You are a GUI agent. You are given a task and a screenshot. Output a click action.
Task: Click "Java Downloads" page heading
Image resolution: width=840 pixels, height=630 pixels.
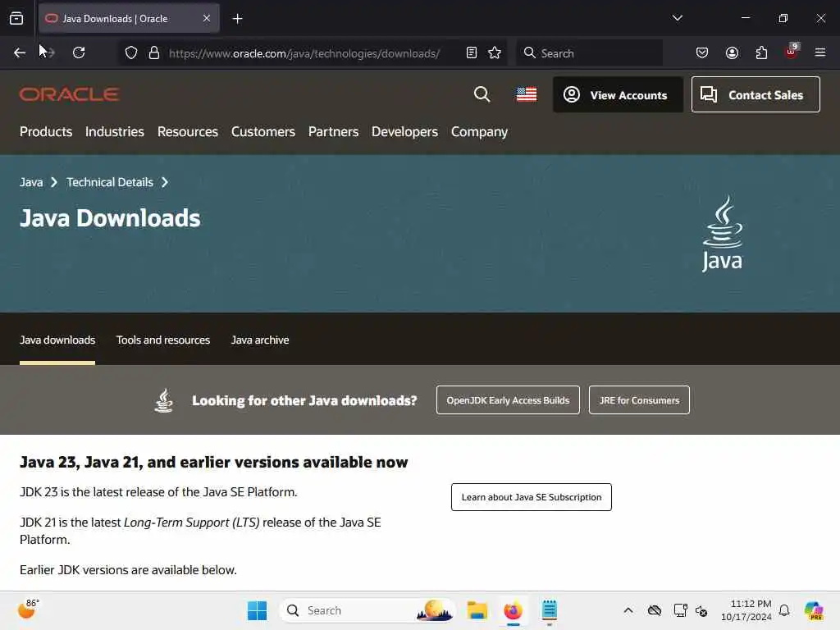click(x=110, y=218)
